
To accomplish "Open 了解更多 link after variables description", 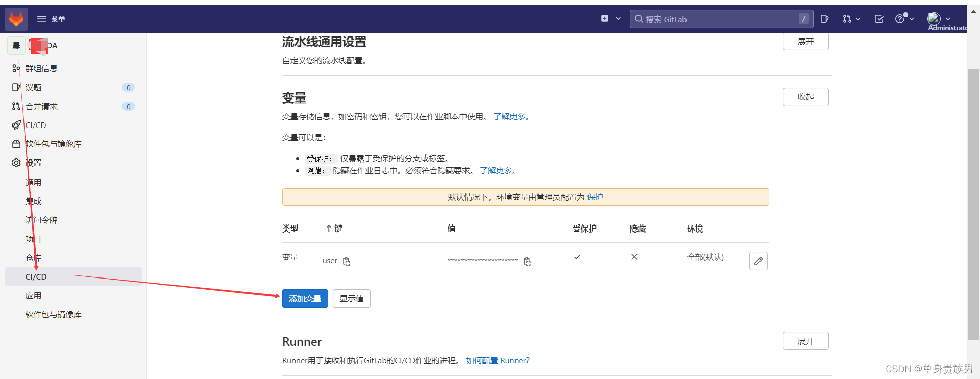I will pos(512,117).
